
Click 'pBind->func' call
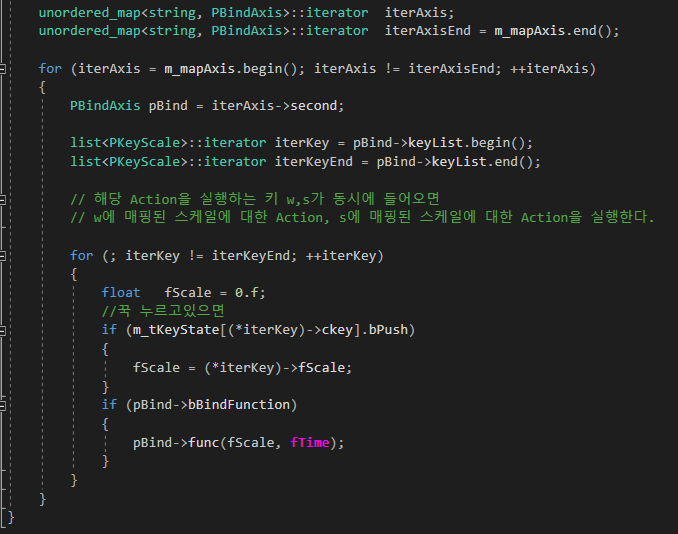click(x=176, y=442)
